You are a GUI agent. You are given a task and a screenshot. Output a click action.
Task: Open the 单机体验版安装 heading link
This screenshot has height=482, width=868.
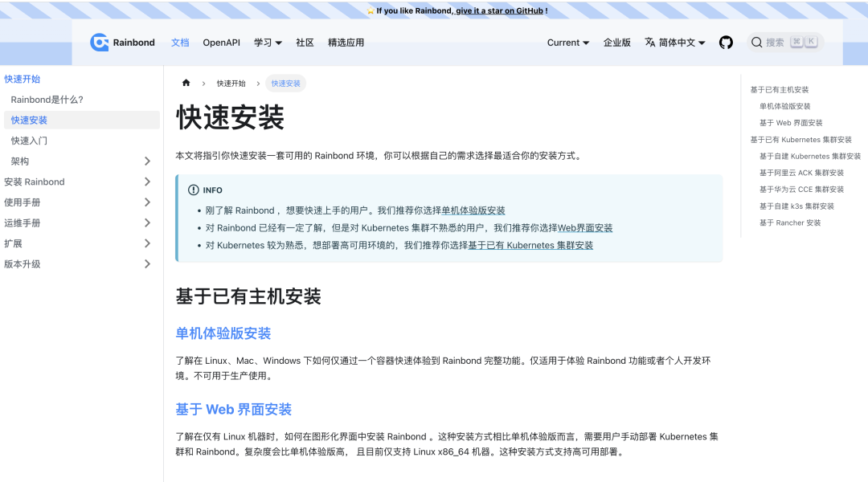223,333
